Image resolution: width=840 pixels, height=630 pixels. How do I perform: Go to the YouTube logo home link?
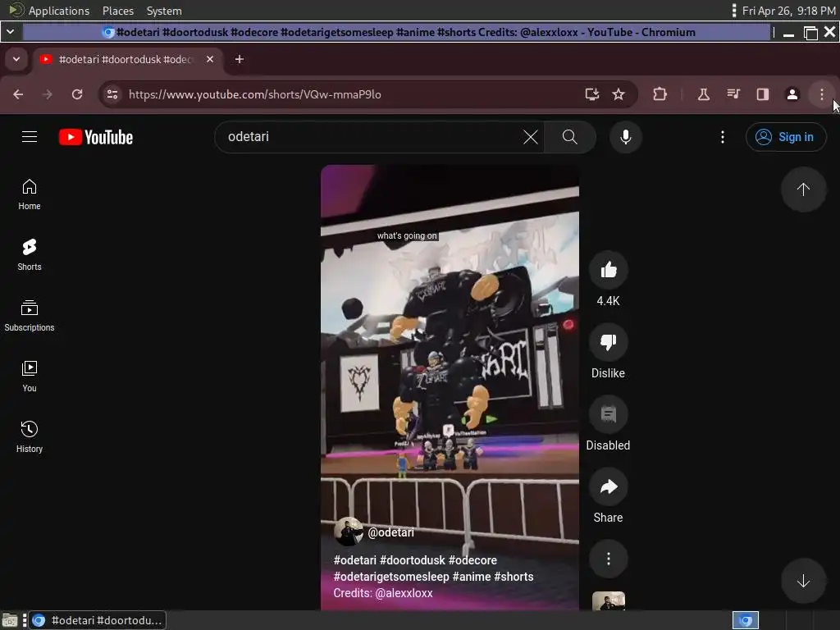coord(96,137)
